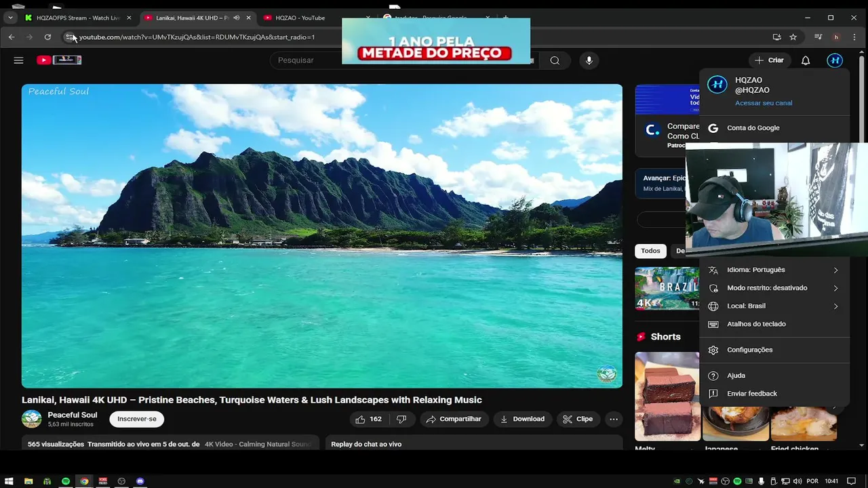Start voice search with the microphone
Screen dimensions: 868x488
tap(589, 60)
